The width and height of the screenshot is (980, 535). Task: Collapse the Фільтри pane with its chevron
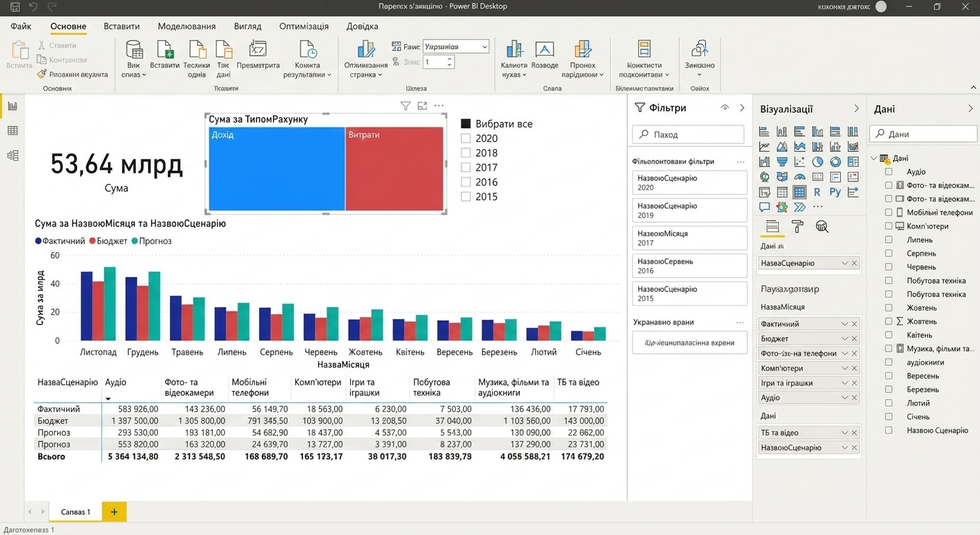click(742, 108)
